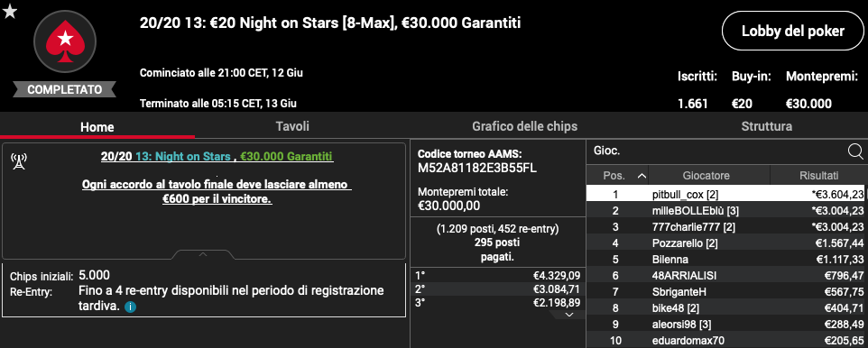Open the Lobby del poker

(x=793, y=31)
